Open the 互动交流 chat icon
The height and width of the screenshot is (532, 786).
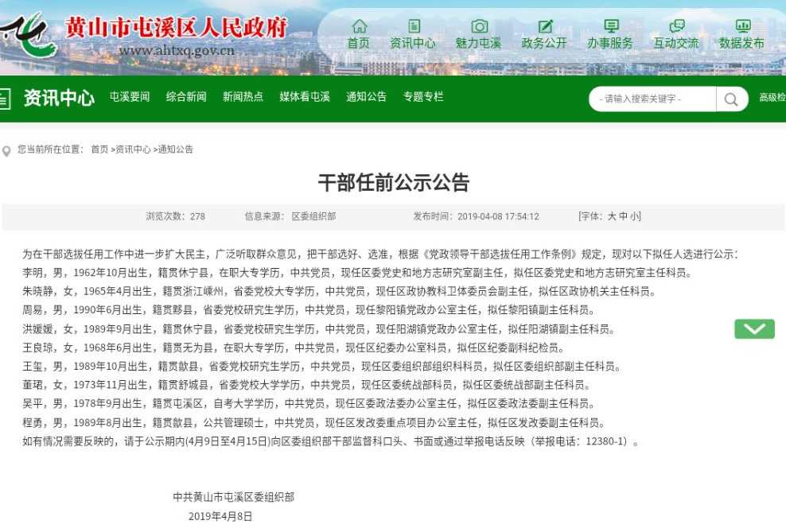(x=676, y=26)
